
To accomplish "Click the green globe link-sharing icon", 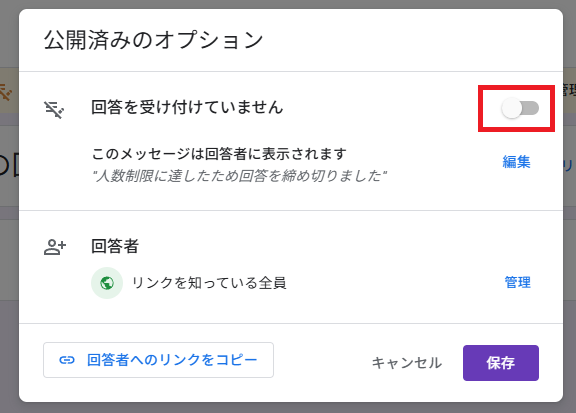I will 107,283.
